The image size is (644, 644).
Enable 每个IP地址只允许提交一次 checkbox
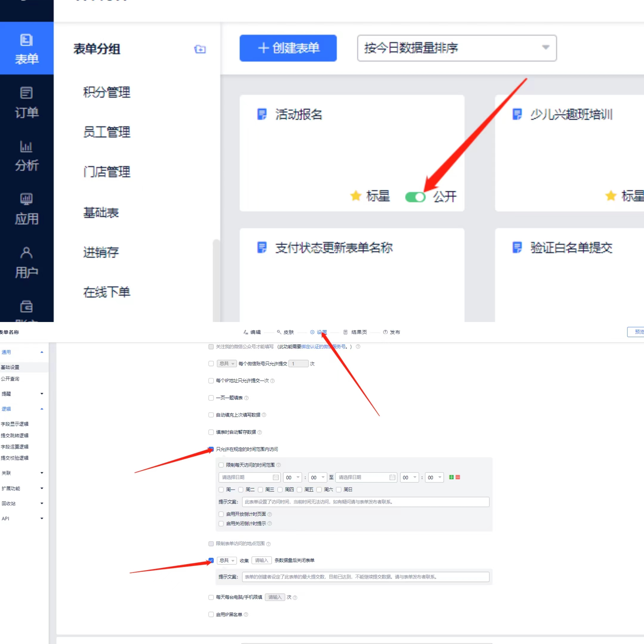[211, 381]
